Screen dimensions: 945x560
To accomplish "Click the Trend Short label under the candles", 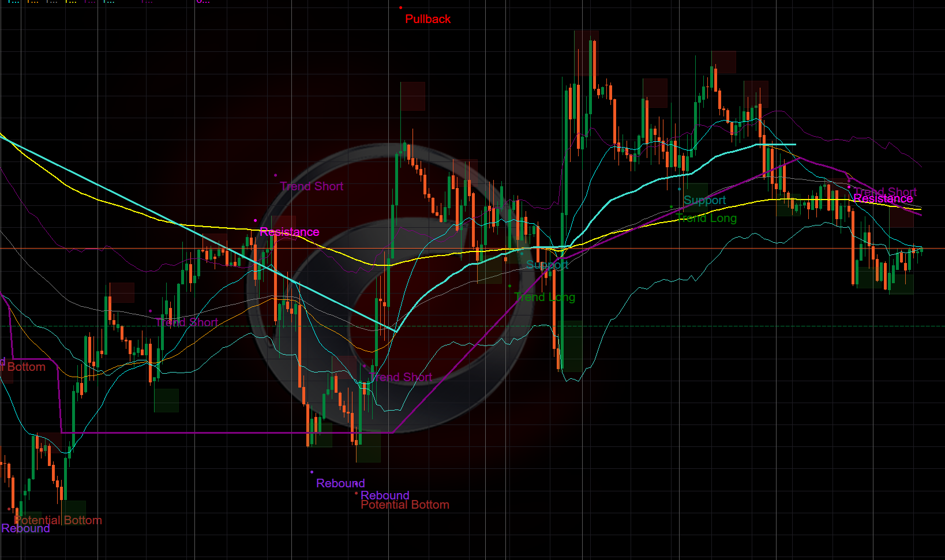I will (187, 322).
